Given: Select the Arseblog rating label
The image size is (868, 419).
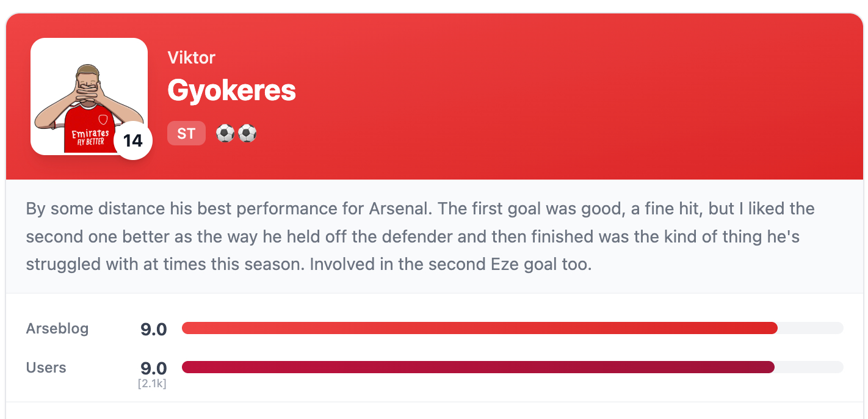Looking at the screenshot, I should coord(57,329).
